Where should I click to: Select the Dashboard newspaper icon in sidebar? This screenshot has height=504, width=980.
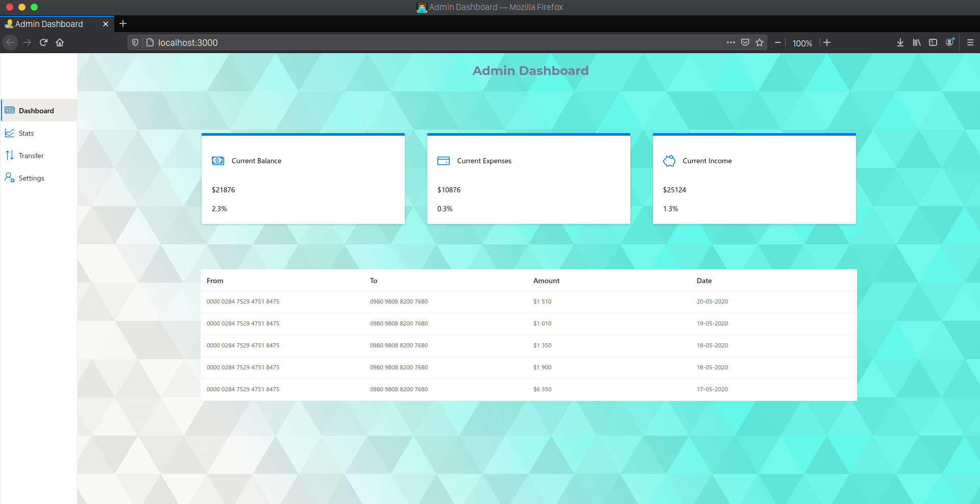[10, 110]
